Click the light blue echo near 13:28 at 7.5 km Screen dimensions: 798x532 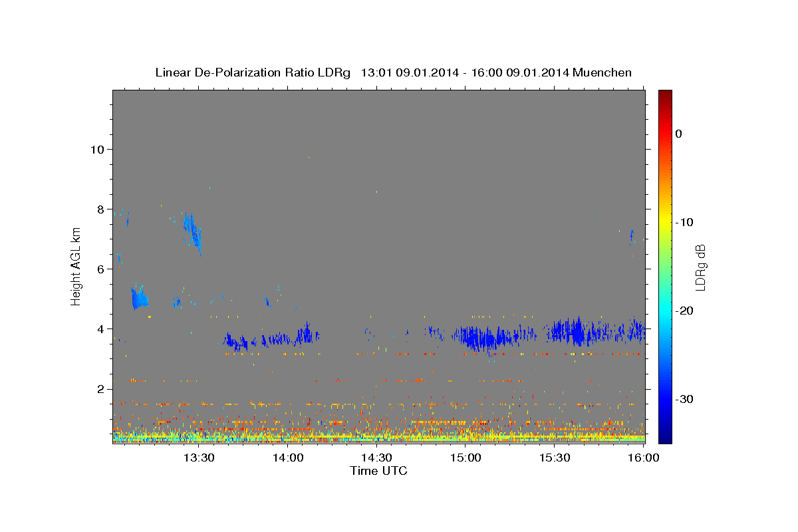(x=192, y=231)
